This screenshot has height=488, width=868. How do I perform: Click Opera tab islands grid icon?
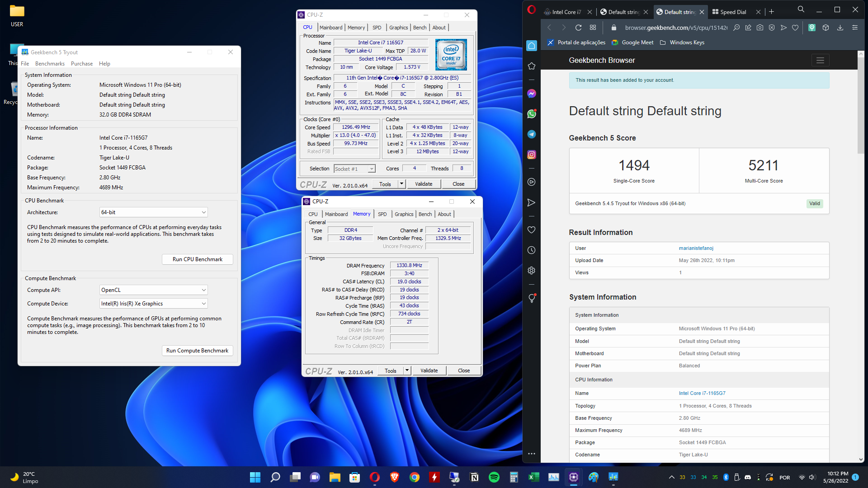pyautogui.click(x=593, y=28)
